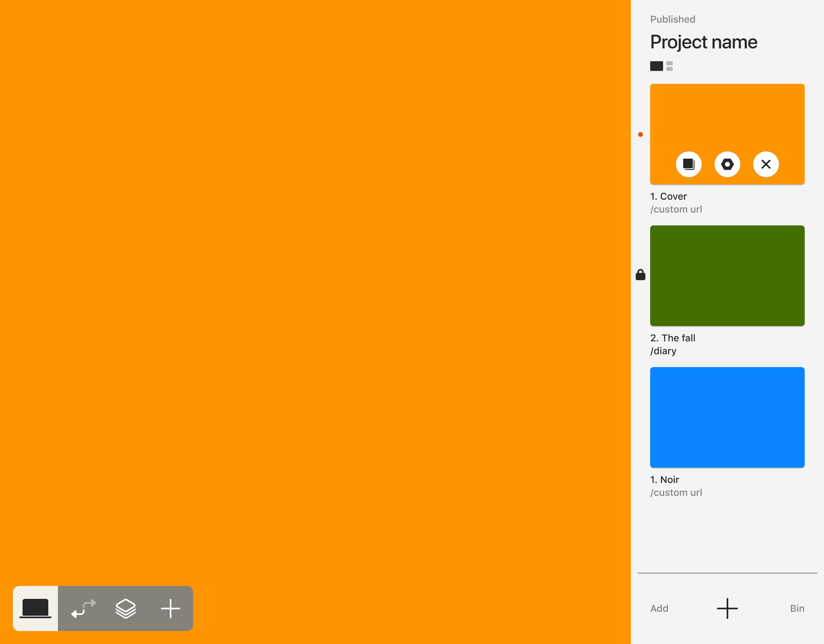Click the '/diary' url text

663,351
